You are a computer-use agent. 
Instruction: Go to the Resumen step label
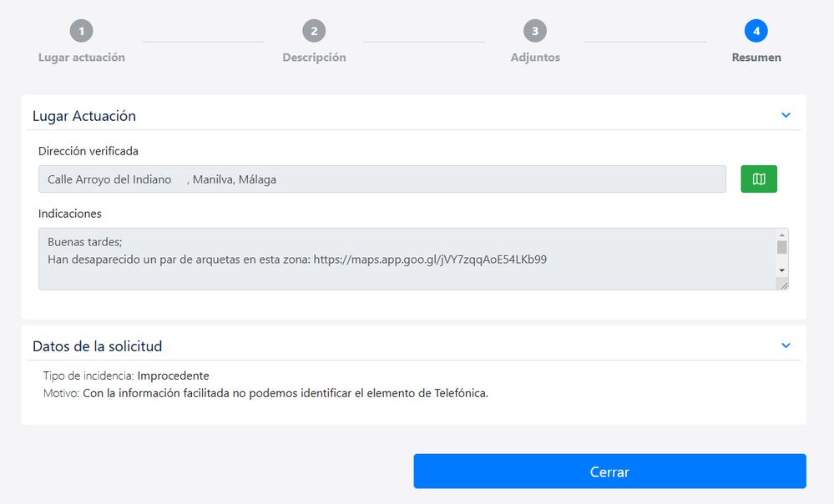click(756, 58)
